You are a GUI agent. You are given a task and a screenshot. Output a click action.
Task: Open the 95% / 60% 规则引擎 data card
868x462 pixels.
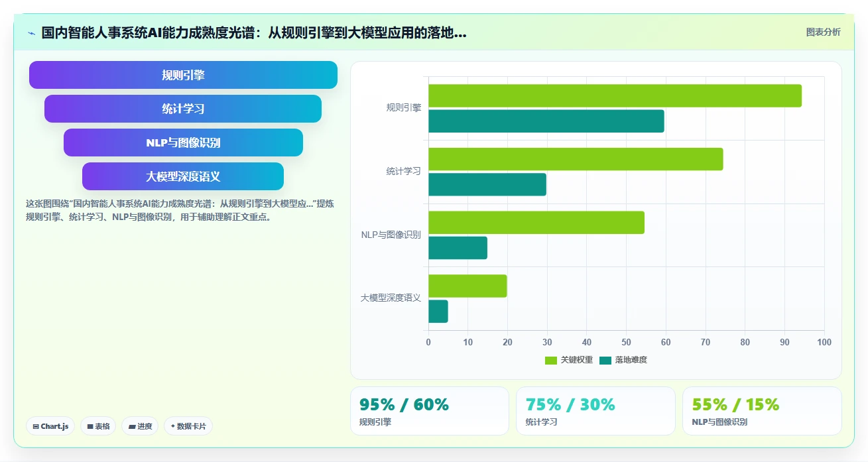tap(430, 411)
